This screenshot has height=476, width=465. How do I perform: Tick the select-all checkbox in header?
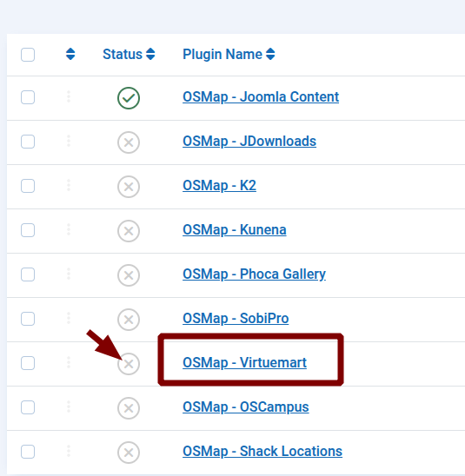click(x=28, y=55)
